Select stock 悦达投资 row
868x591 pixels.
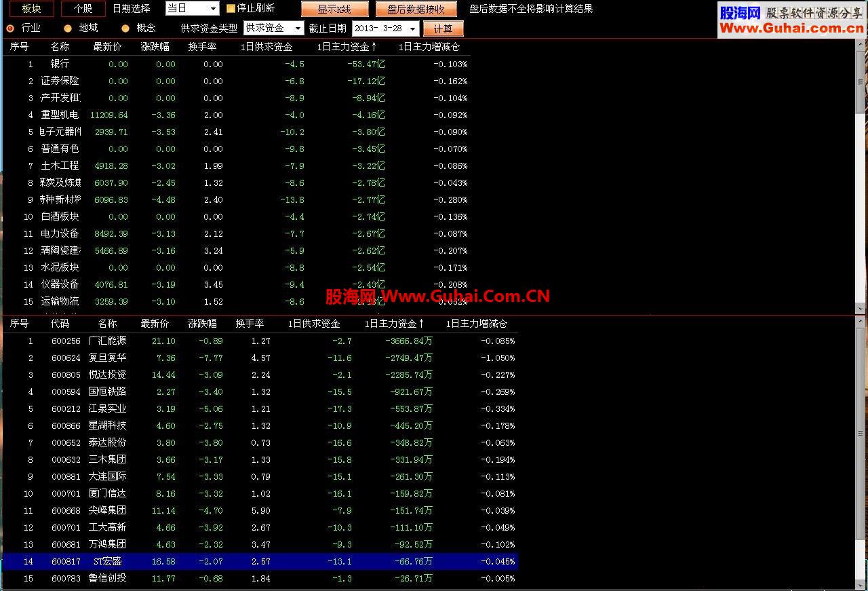tap(260, 375)
